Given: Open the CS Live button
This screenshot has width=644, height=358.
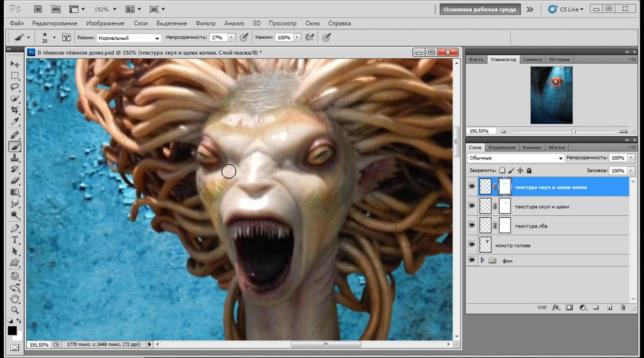Looking at the screenshot, I should point(566,9).
